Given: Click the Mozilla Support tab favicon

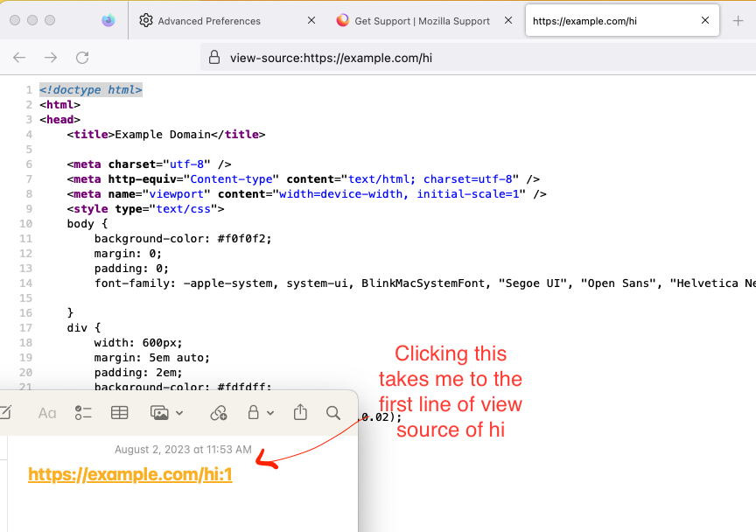Looking at the screenshot, I should pos(343,20).
